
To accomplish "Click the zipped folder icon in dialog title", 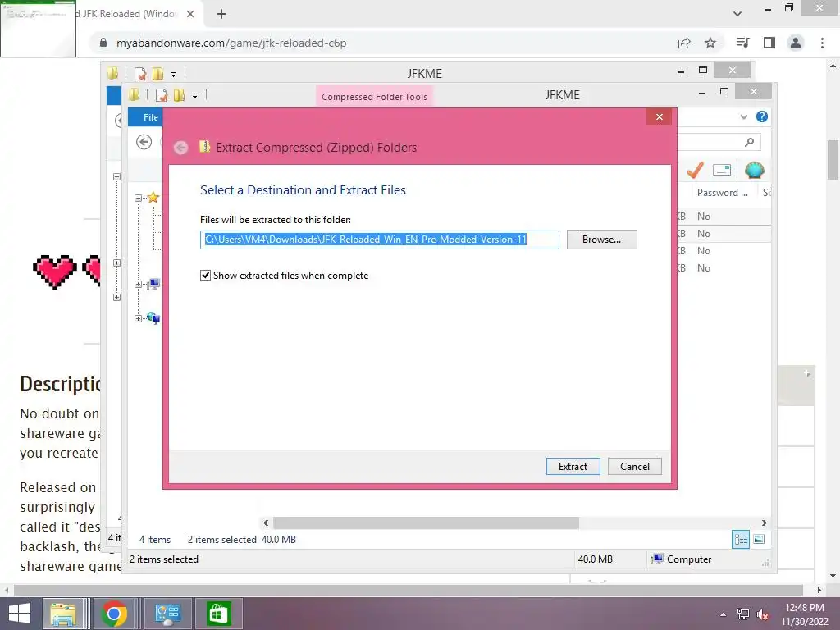I will [x=204, y=147].
